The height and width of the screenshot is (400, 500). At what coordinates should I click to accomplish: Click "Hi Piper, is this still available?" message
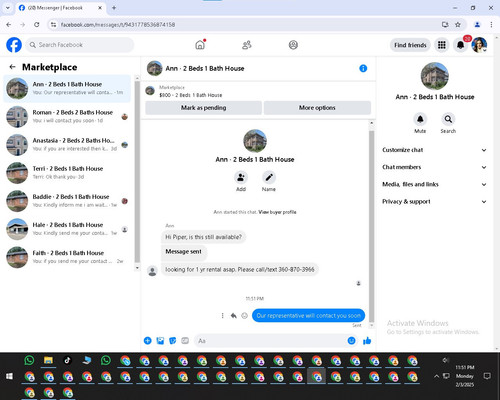coord(203,237)
